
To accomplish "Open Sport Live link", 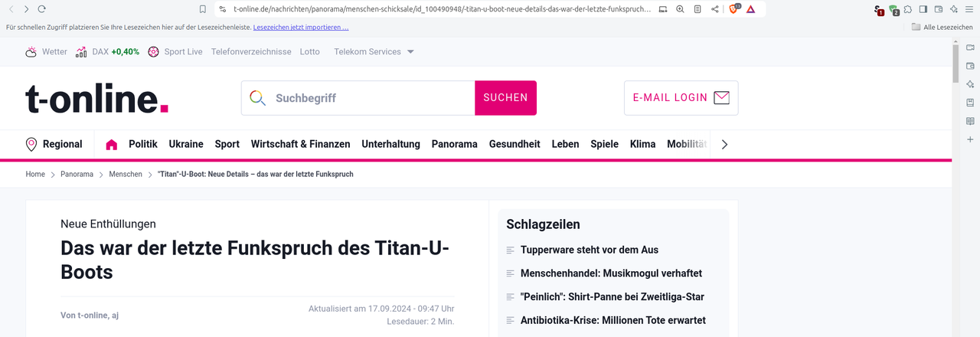I will [x=175, y=52].
